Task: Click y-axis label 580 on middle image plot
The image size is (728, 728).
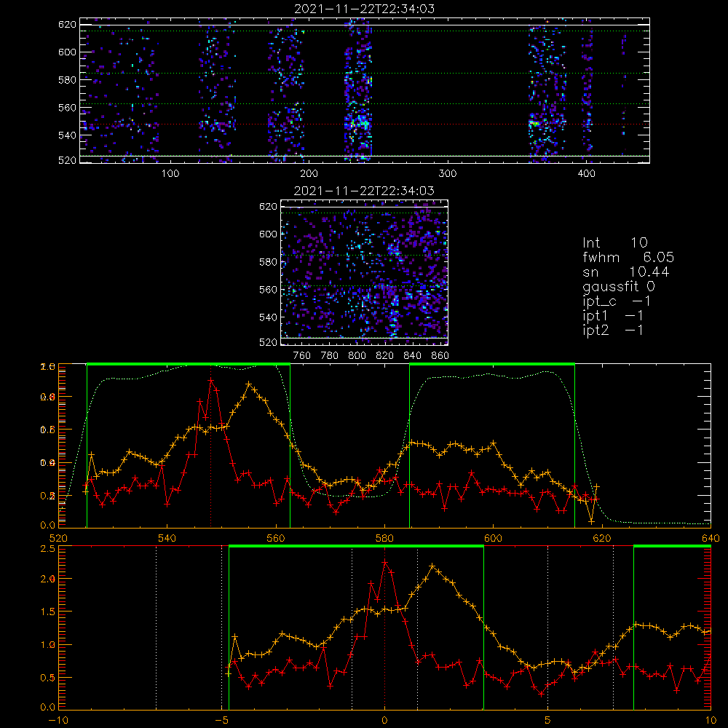Action: [x=268, y=262]
